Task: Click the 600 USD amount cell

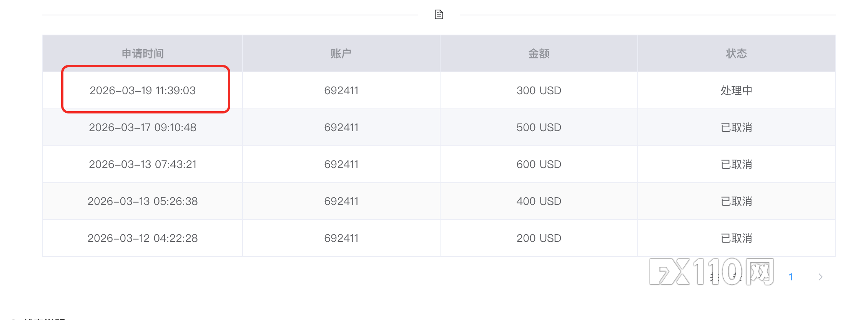Action: (539, 164)
